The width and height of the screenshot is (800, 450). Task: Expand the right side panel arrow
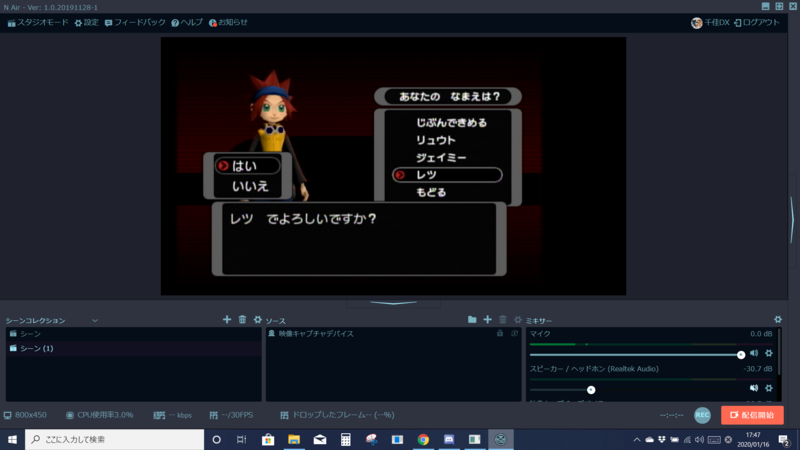point(792,219)
